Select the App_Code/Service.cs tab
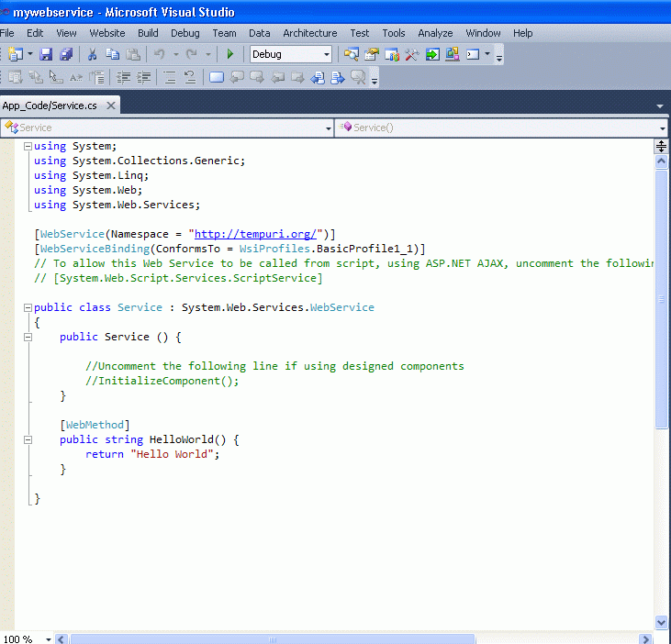Screen dimensions: 671x644 (50, 105)
